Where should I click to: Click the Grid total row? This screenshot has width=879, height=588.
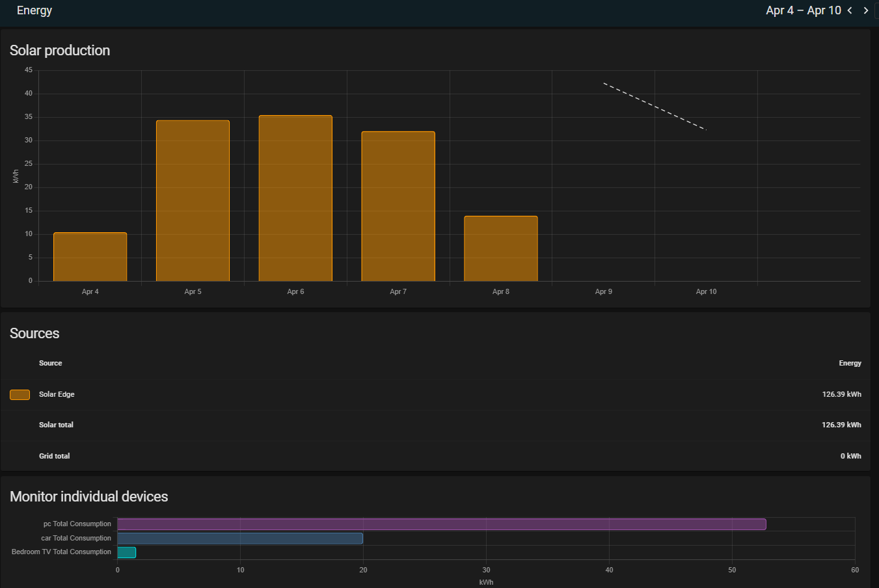coord(435,456)
